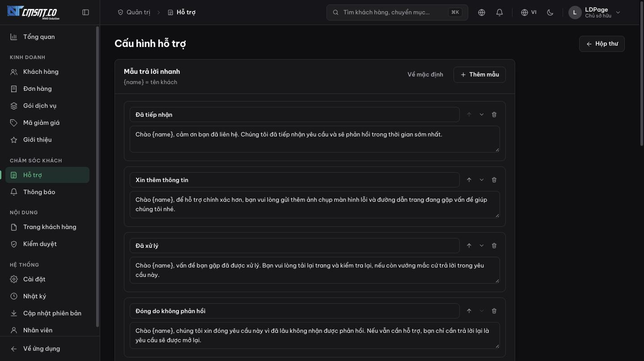Image resolution: width=644 pixels, height=361 pixels.
Task: Click the Thêm mẫu button
Action: tap(479, 75)
